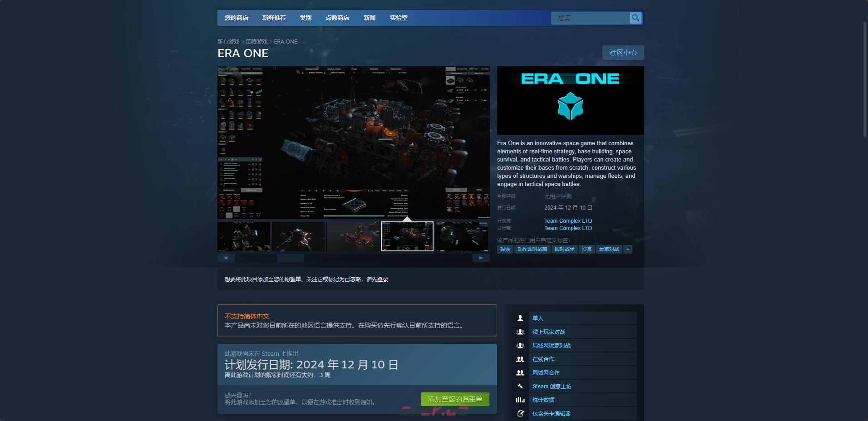The image size is (868, 421).
Task: Select the 新闻 menu item
Action: (370, 18)
